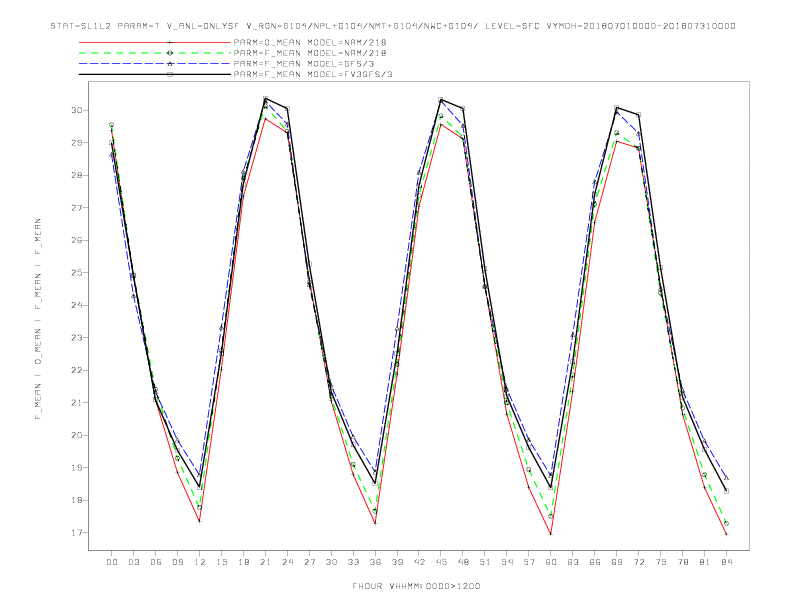Click the green dashed F_MEAN NAM/218 legend line
The image size is (792, 612).
pos(155,53)
